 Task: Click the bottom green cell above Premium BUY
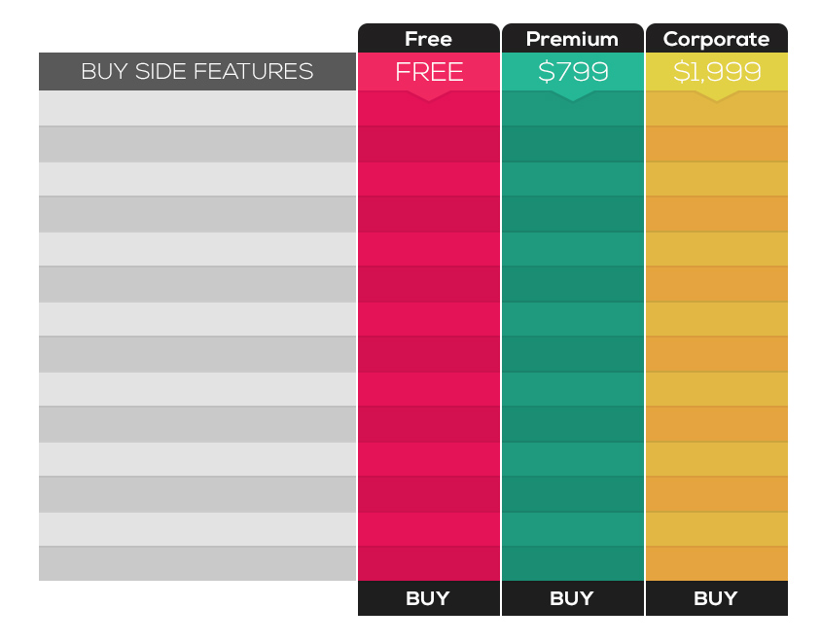[572, 563]
